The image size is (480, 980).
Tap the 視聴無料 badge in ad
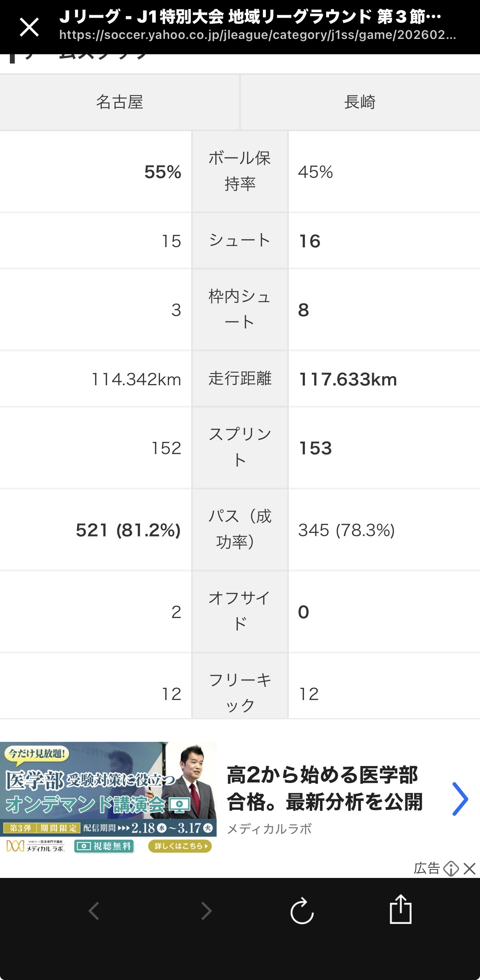104,846
